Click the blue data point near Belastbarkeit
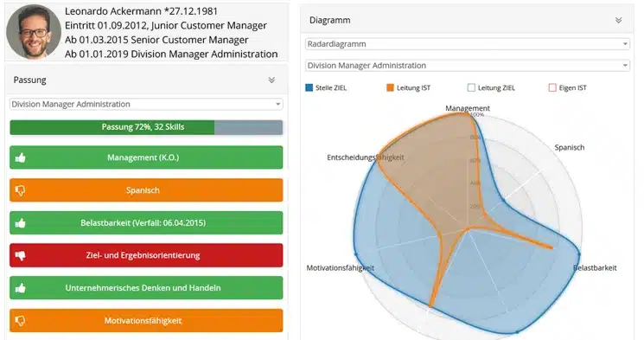The height and width of the screenshot is (340, 644). coord(579,254)
